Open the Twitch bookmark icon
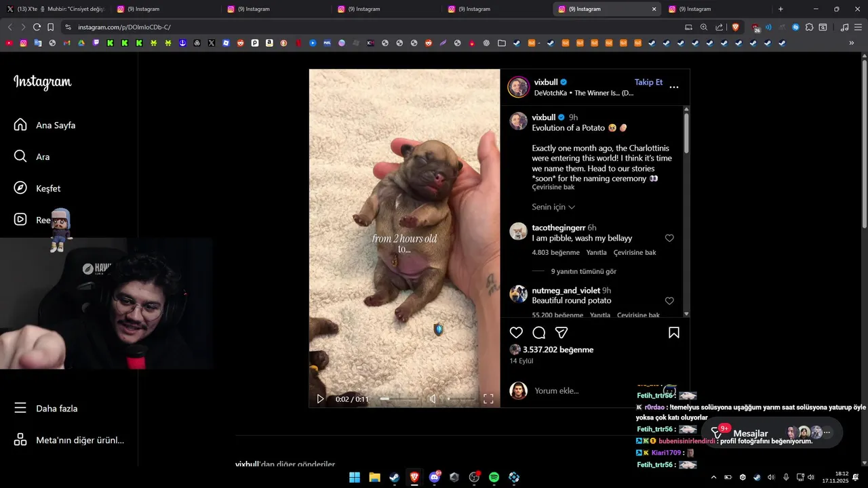 [x=96, y=43]
